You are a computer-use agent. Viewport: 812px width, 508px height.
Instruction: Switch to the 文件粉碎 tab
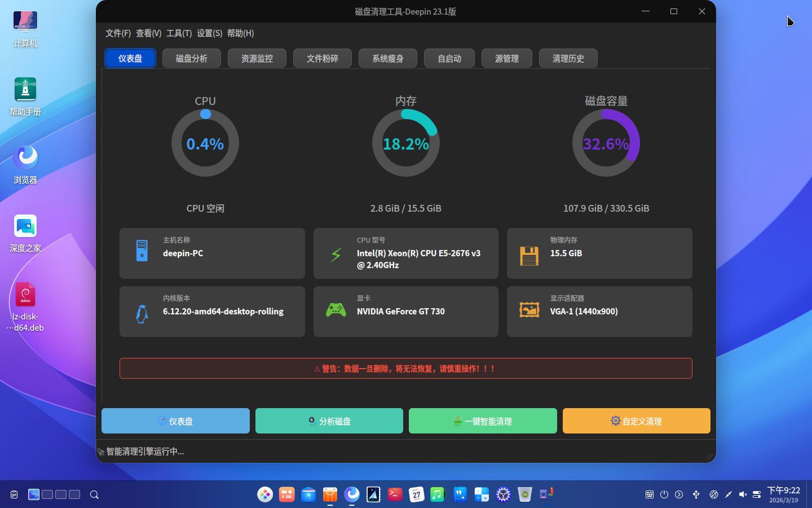[323, 58]
